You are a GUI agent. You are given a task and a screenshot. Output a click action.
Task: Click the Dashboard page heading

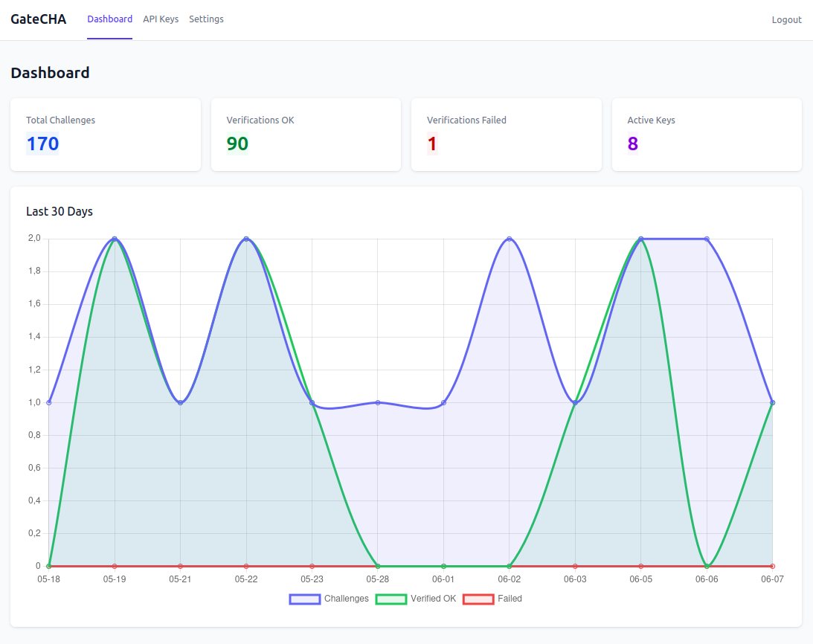[x=51, y=73]
